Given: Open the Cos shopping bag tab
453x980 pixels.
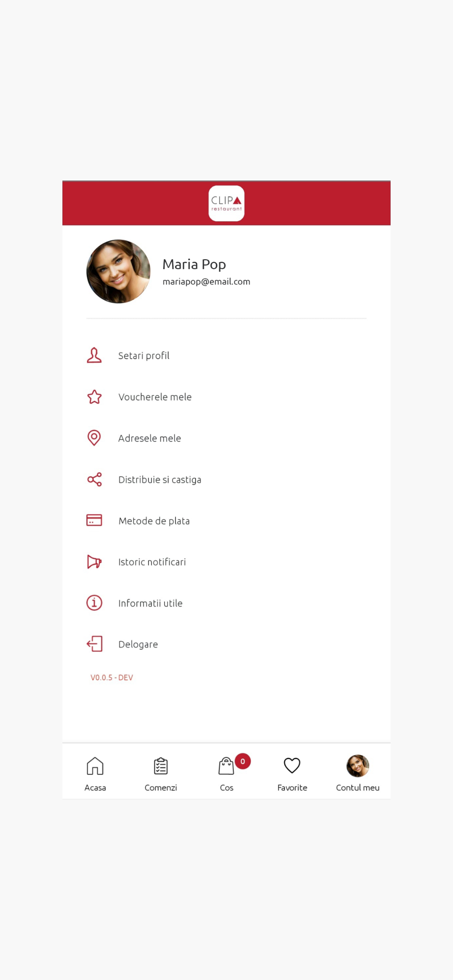Looking at the screenshot, I should (x=226, y=774).
